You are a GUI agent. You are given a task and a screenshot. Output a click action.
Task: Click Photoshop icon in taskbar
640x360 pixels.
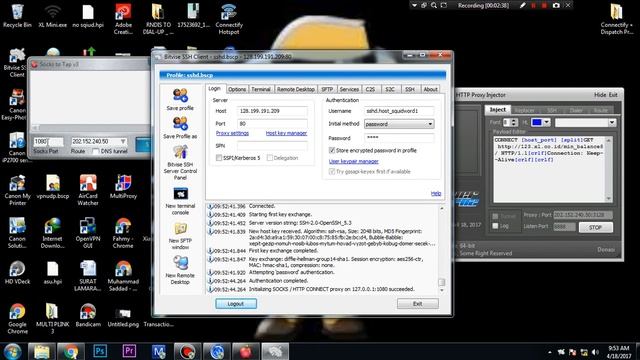tap(100, 351)
